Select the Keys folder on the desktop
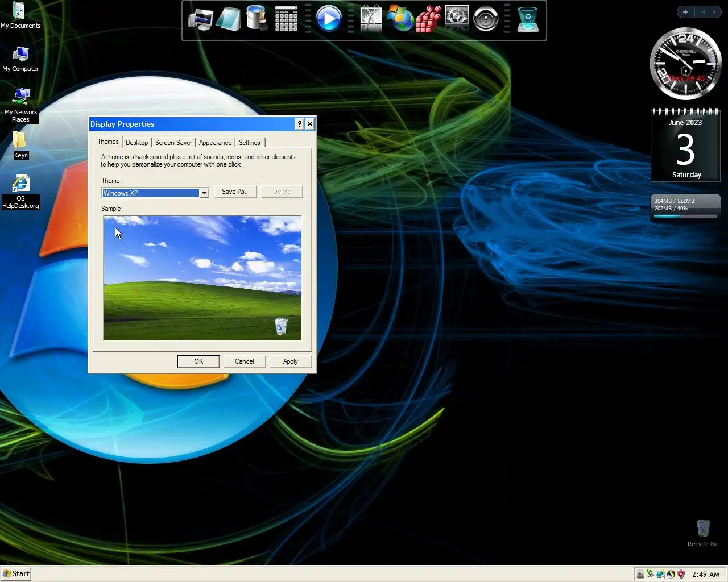Viewport: 728px width, 582px height. [x=20, y=145]
